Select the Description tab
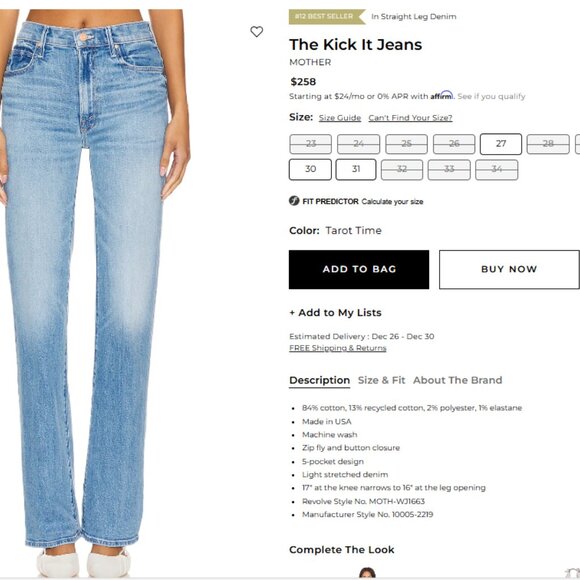Viewport: 580px width, 580px height. coord(320,381)
